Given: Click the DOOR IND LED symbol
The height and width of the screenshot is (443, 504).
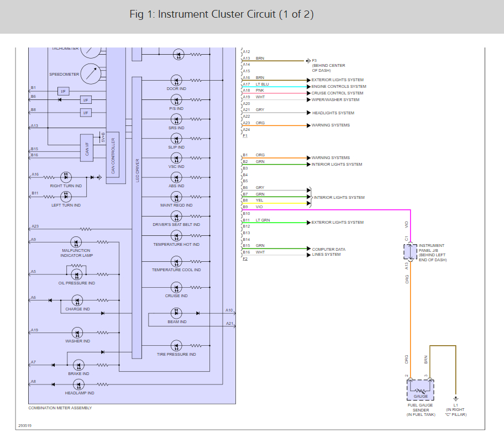Looking at the screenshot, I should [176, 80].
